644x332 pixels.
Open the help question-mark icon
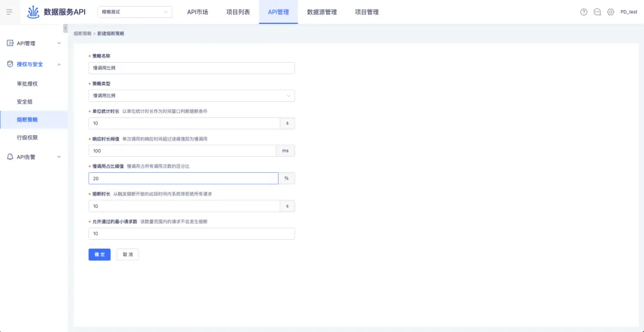pyautogui.click(x=584, y=12)
